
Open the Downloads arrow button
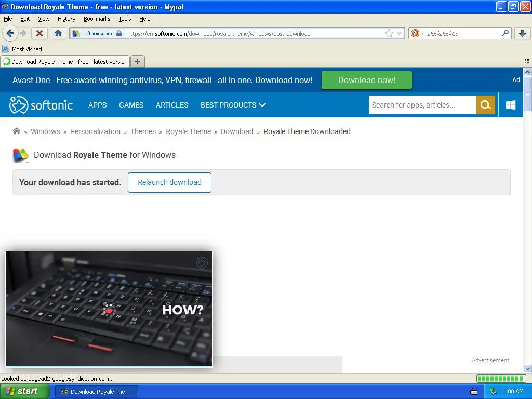(x=523, y=33)
